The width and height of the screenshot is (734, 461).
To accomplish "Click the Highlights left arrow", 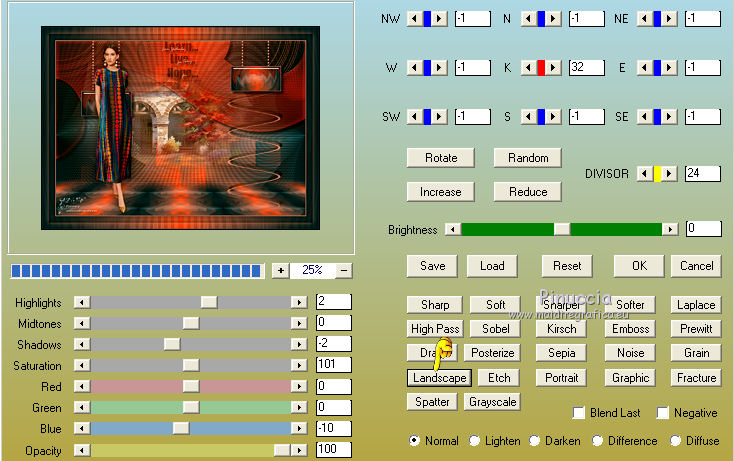I will point(82,302).
